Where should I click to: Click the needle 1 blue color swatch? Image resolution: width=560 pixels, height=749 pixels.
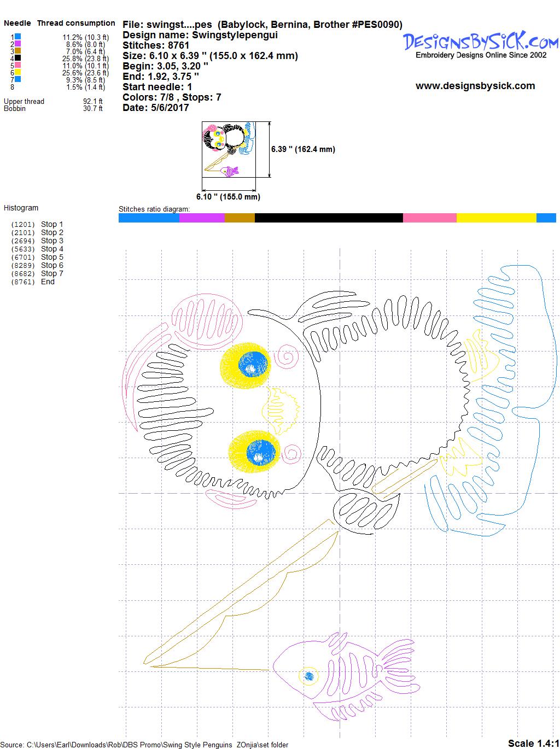point(18,37)
